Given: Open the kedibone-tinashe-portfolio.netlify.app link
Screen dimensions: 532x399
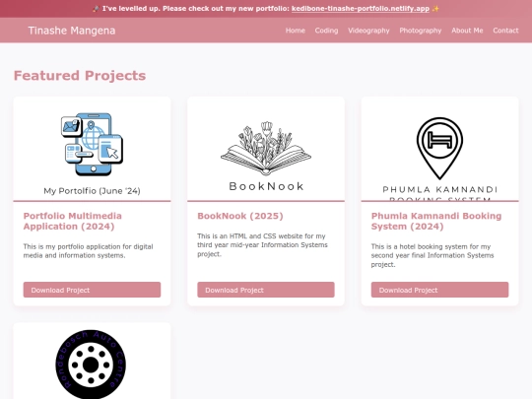Looking at the screenshot, I should coord(361,9).
